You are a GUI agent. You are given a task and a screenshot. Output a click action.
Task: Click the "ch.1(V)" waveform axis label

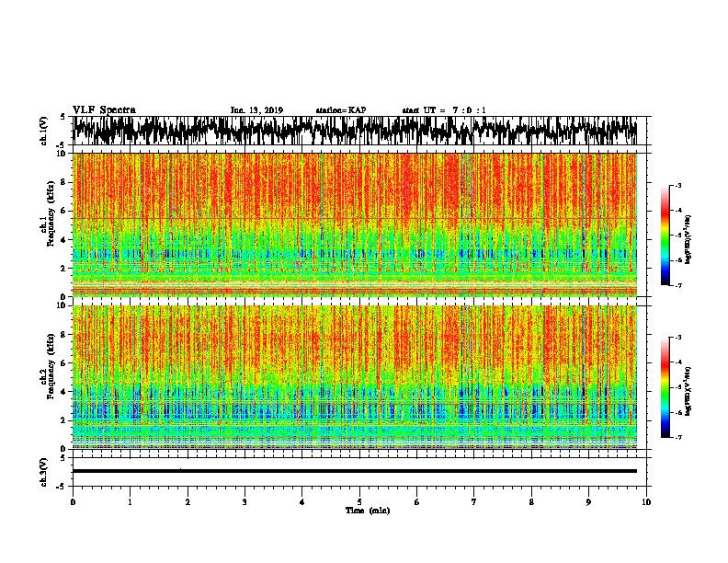[x=43, y=131]
